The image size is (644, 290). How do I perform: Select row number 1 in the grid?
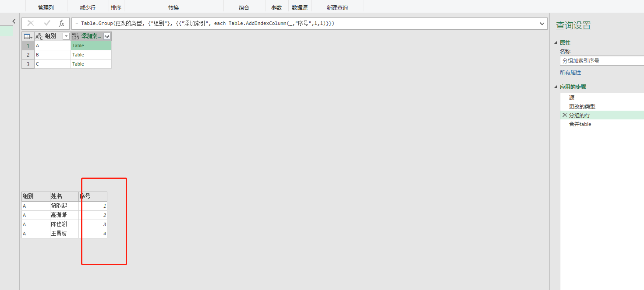[28, 45]
